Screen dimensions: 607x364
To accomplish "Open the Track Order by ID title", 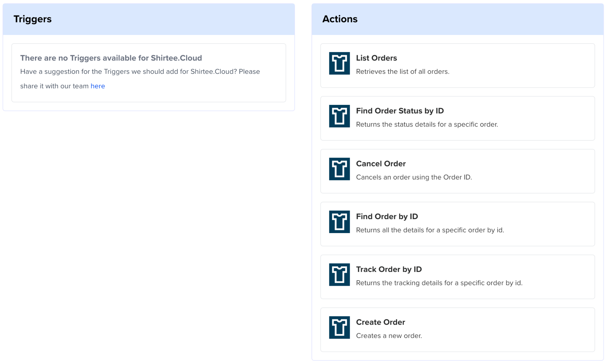I will (389, 269).
